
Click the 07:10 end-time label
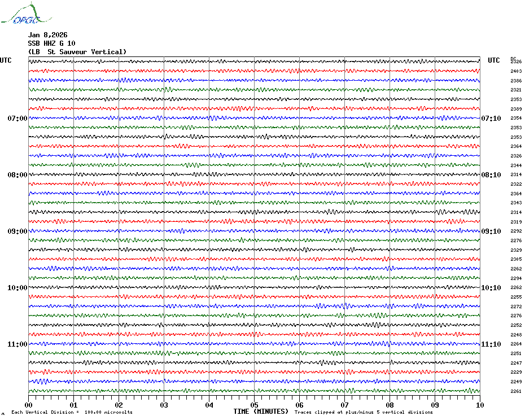[x=491, y=118]
